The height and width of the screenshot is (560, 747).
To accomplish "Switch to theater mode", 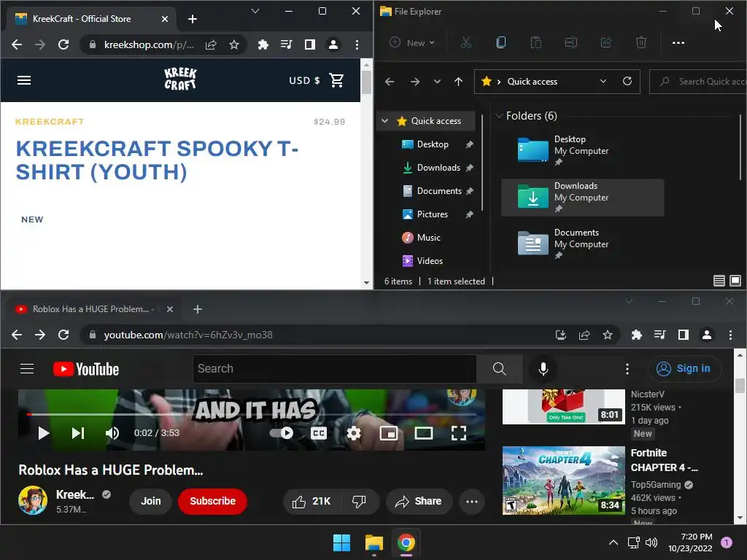I will coord(424,433).
